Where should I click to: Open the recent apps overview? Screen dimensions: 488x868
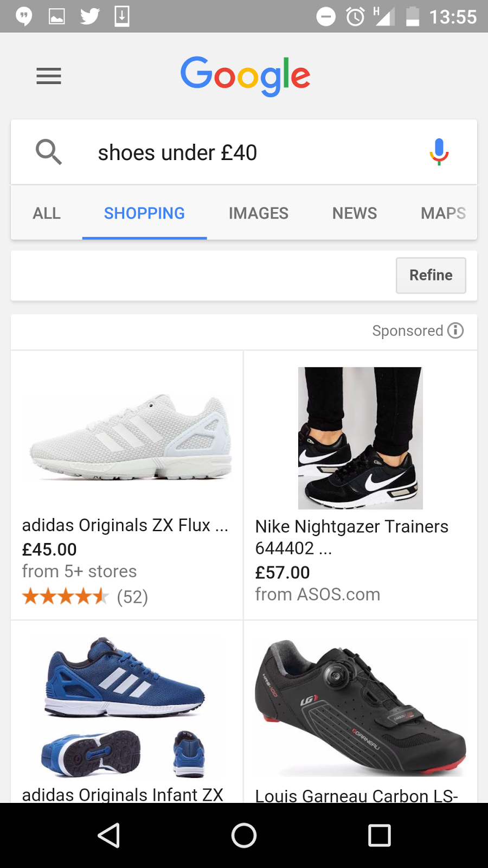379,835
